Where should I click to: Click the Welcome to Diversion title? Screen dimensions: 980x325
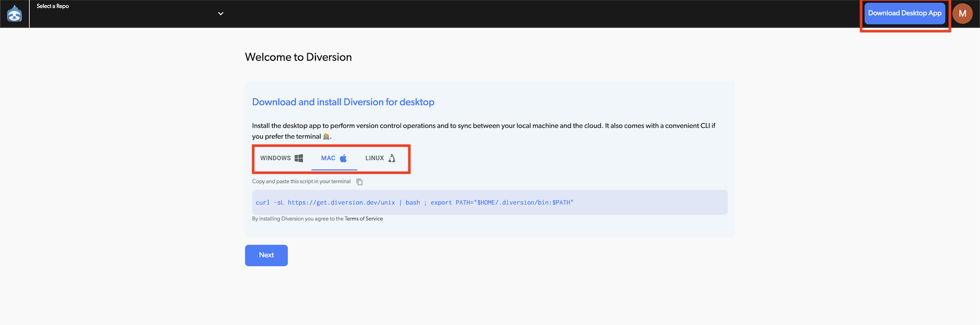click(298, 57)
